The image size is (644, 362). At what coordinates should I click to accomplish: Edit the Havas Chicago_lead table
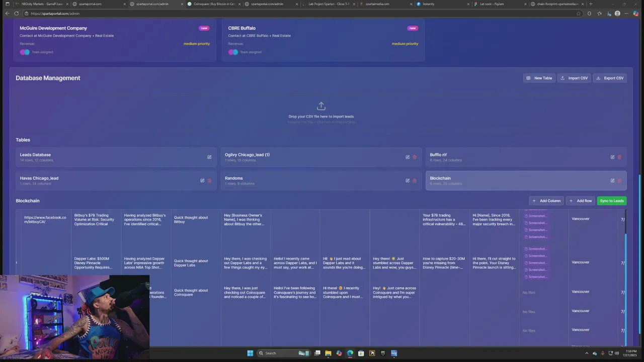tap(202, 180)
